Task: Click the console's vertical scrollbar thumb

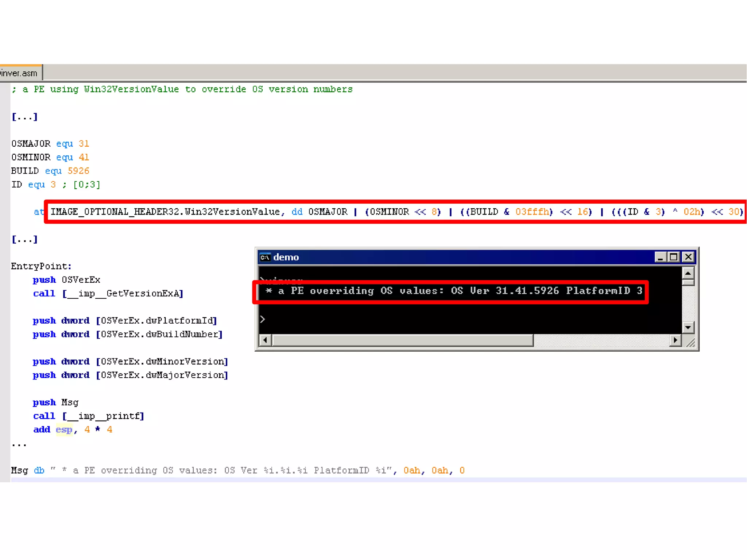Action: [688, 282]
